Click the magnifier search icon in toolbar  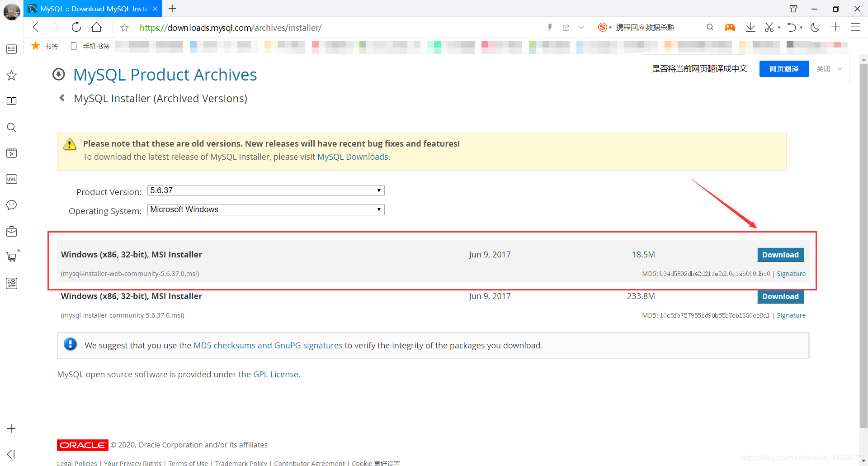pyautogui.click(x=710, y=27)
